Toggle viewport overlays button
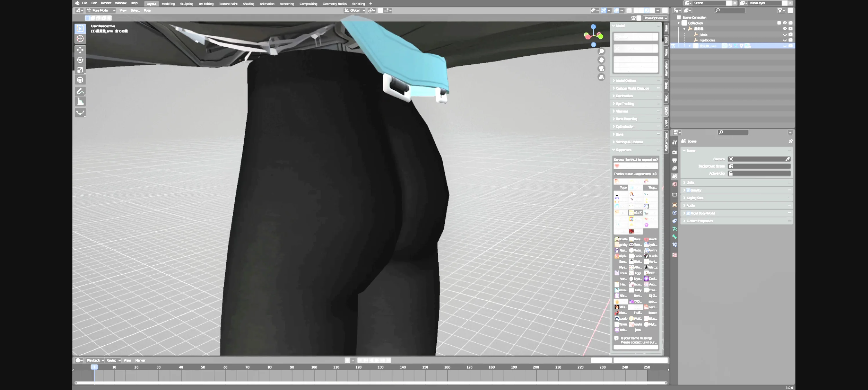868x390 pixels. point(616,10)
